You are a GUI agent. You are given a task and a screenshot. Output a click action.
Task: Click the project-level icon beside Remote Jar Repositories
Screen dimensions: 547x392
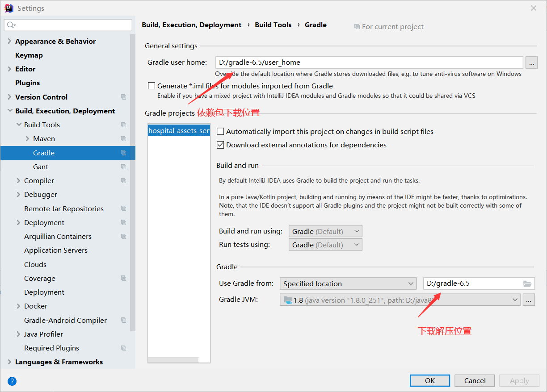123,209
